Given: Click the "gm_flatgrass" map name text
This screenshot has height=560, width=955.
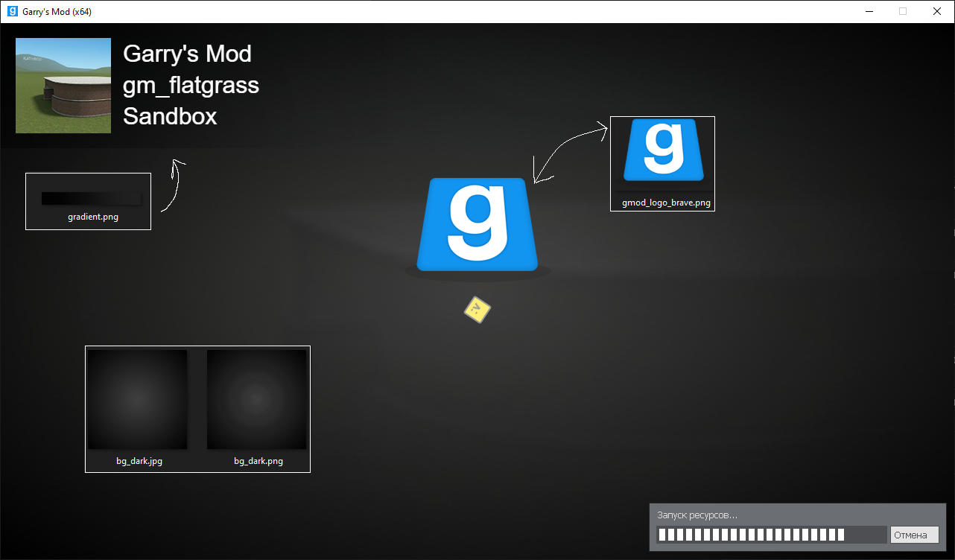Looking at the screenshot, I should [x=191, y=86].
